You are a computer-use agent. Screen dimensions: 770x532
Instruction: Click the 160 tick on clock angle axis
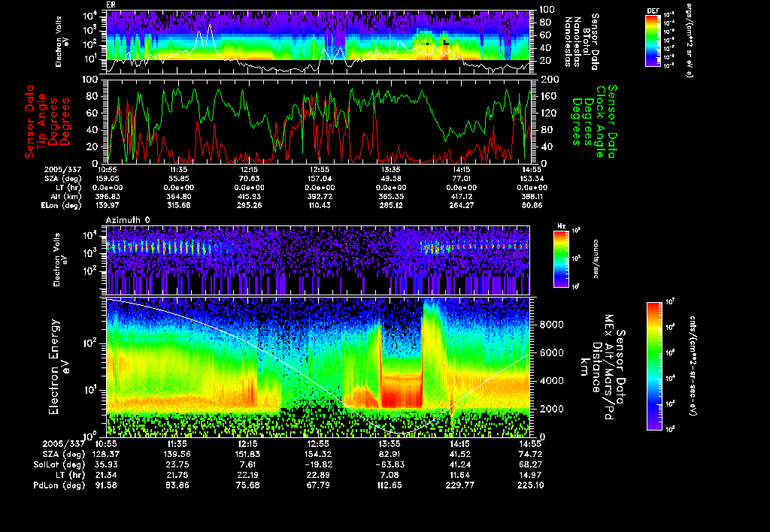click(548, 96)
